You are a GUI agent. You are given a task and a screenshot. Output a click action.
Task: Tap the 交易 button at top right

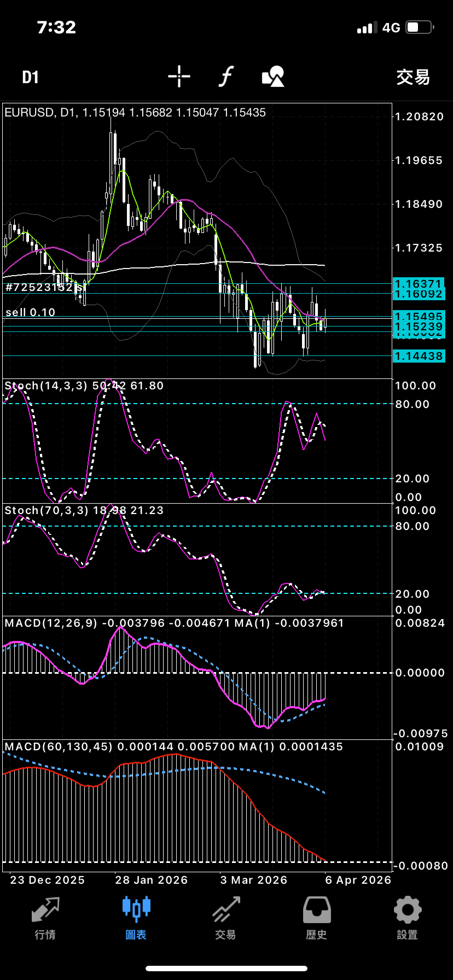[x=413, y=77]
